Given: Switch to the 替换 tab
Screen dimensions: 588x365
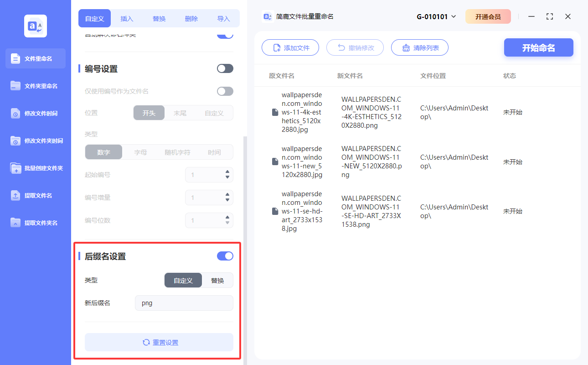Looking at the screenshot, I should (159, 18).
